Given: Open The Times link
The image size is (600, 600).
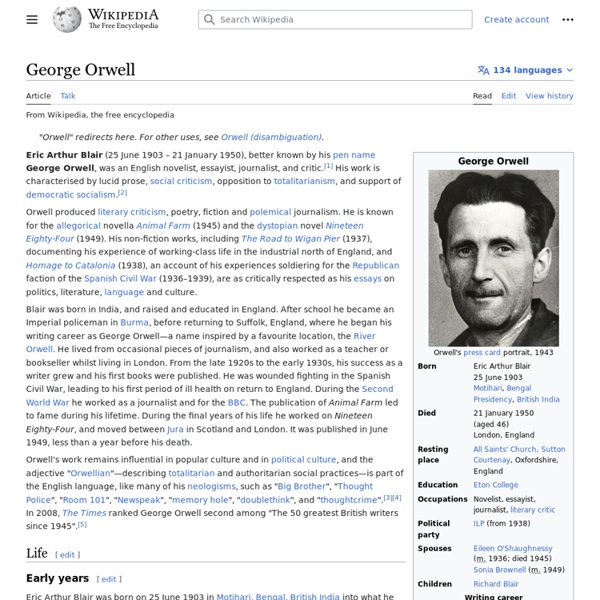Looking at the screenshot, I should [84, 513].
